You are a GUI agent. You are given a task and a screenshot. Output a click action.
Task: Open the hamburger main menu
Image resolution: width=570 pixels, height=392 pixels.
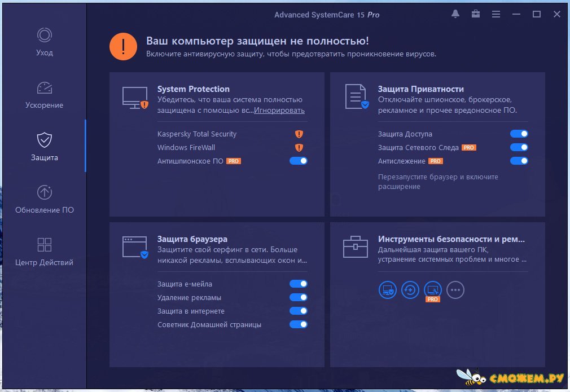(x=496, y=14)
